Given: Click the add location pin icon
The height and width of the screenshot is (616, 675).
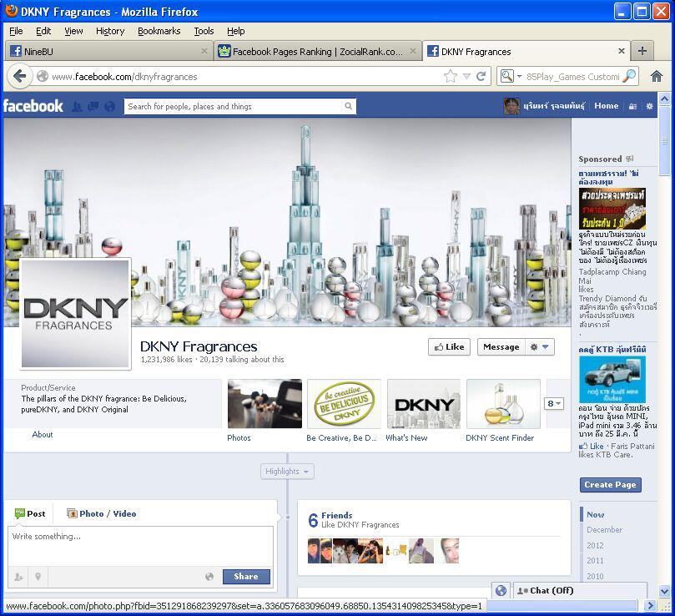Looking at the screenshot, I should coord(38,577).
